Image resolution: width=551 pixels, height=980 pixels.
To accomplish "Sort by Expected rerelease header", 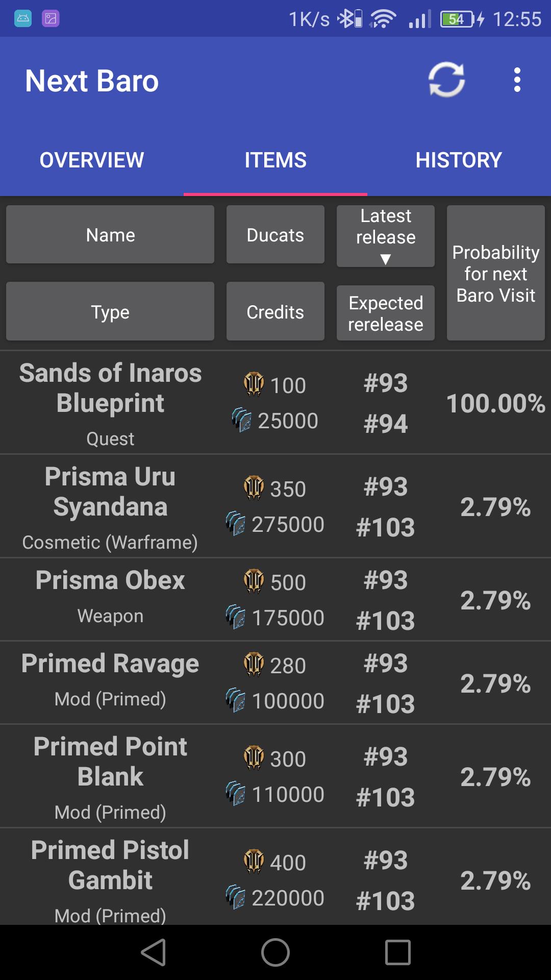I will click(x=386, y=313).
